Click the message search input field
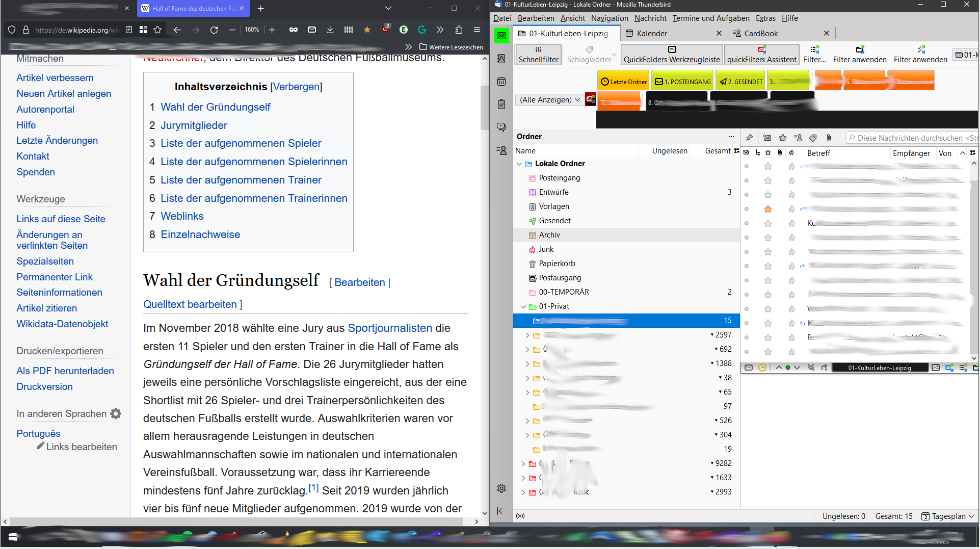 tap(915, 138)
